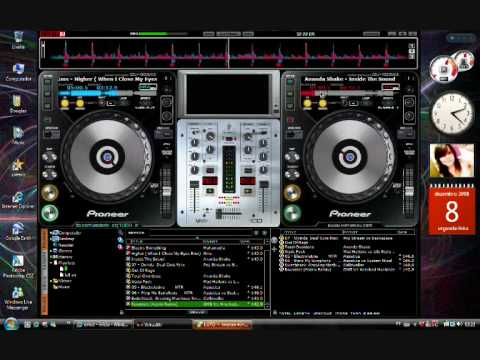The height and width of the screenshot is (360, 480).
Task: Sort file list by Artist column header
Action: (210, 241)
